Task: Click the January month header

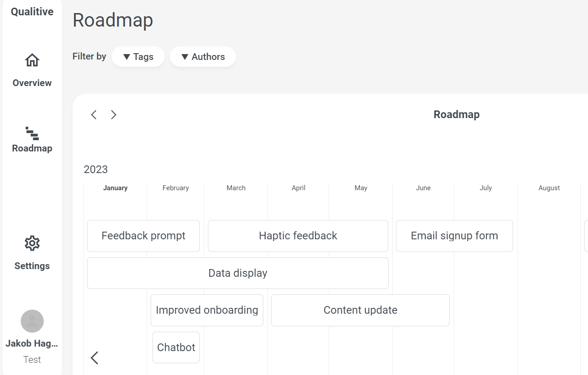Action: (115, 188)
